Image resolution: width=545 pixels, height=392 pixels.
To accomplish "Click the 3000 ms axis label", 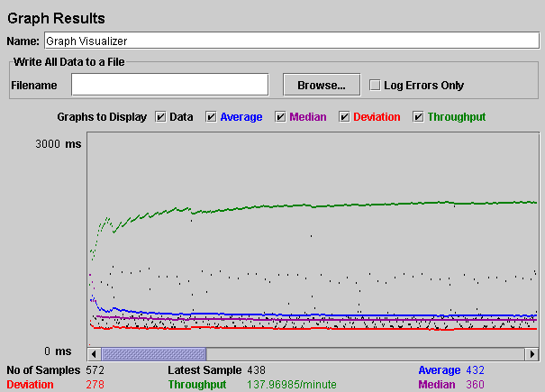I will tap(58, 143).
